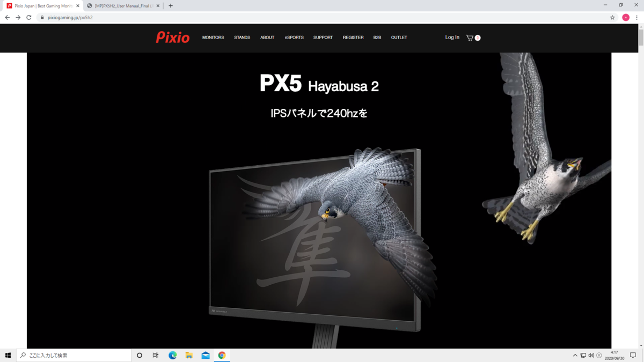This screenshot has width=644, height=362.
Task: Go to the ABOUT page
Action: pyautogui.click(x=267, y=38)
